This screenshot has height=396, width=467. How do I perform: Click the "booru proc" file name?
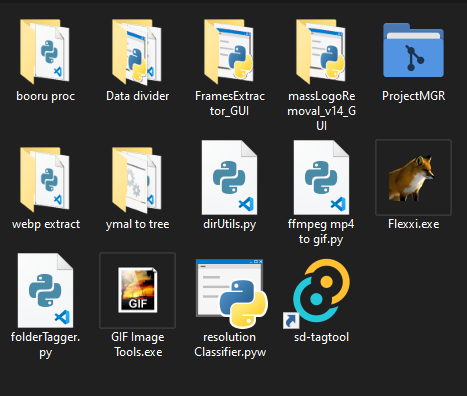click(x=45, y=96)
